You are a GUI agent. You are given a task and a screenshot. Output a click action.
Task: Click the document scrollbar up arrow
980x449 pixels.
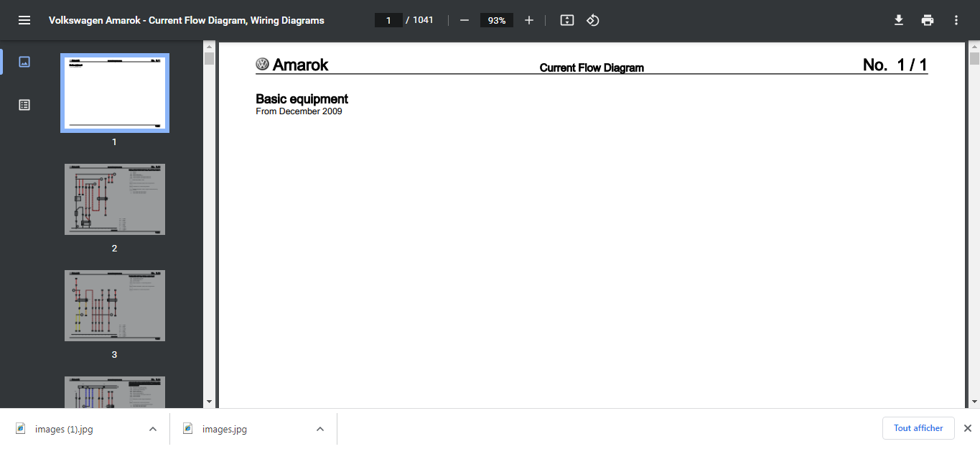(x=974, y=47)
